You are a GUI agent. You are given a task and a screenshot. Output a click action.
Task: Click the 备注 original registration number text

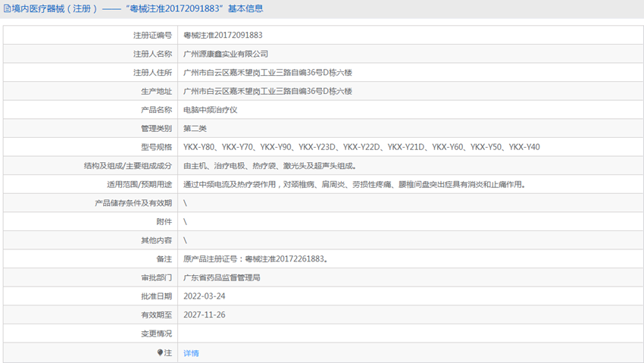(x=255, y=259)
